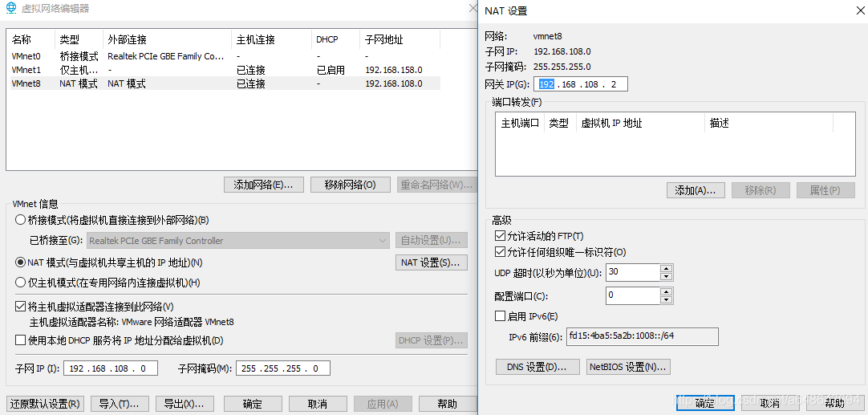The image size is (868, 415).
Task: Click 移除网络(O) button
Action: coord(351,185)
